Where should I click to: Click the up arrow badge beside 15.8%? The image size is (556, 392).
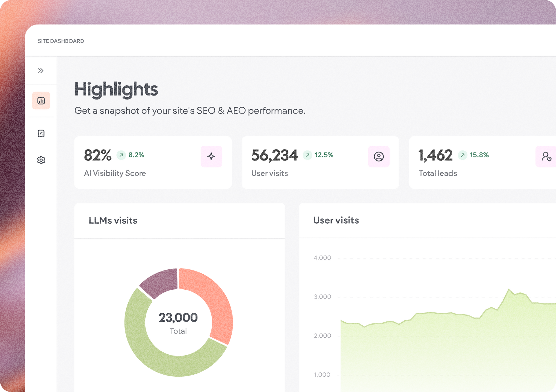463,155
